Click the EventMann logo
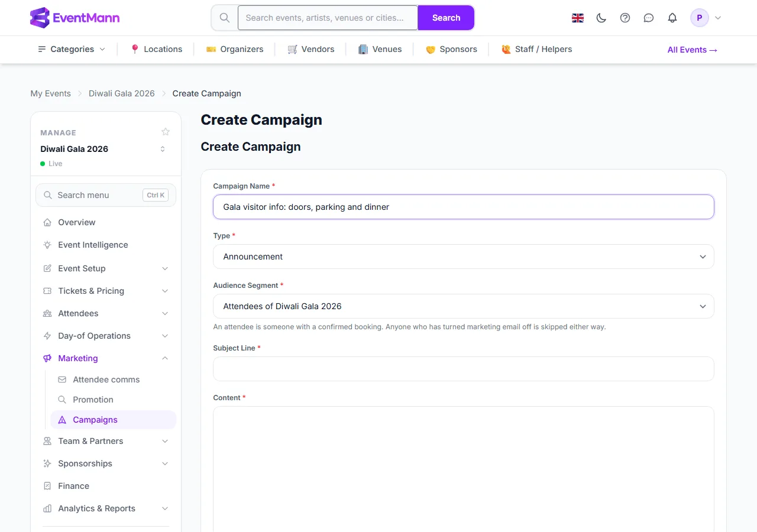Viewport: 757px width, 532px height. click(x=75, y=18)
